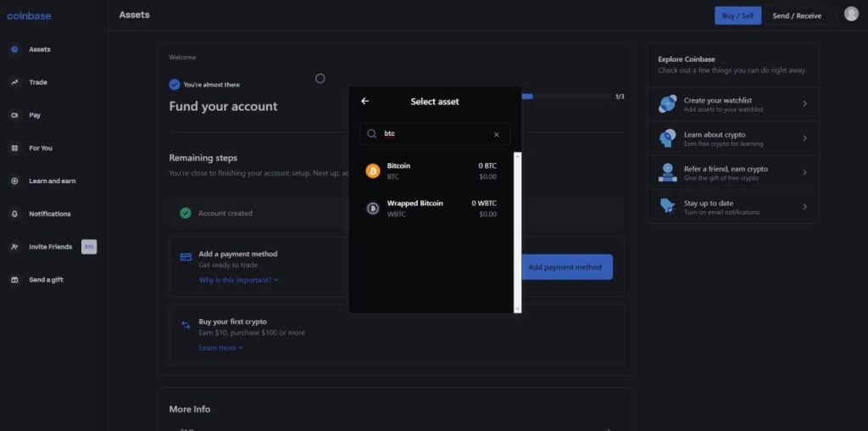868x431 pixels.
Task: Click the Invite Friends person icon
Action: click(x=15, y=247)
